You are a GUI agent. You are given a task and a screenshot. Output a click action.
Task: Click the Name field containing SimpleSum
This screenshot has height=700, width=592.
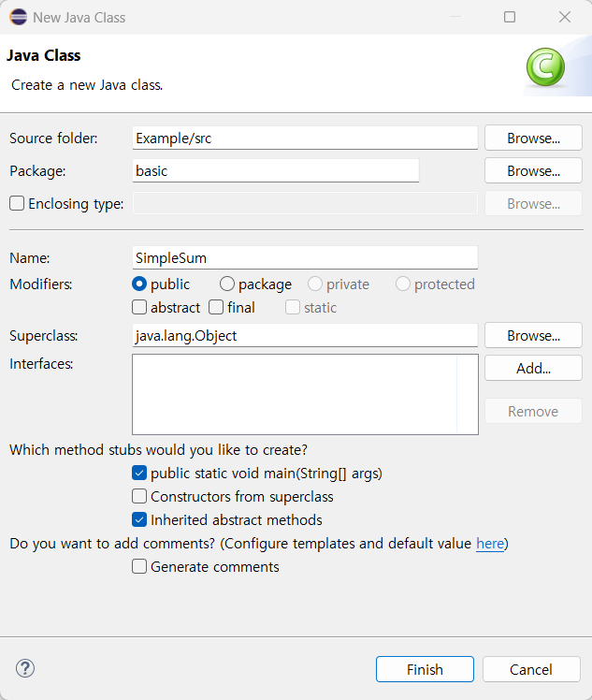tap(305, 257)
